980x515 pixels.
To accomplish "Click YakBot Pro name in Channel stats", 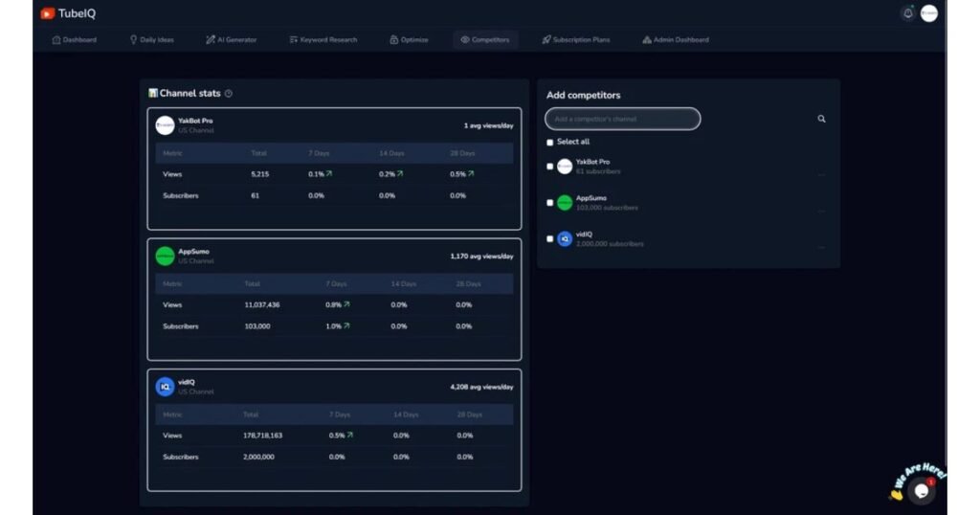I will [195, 121].
